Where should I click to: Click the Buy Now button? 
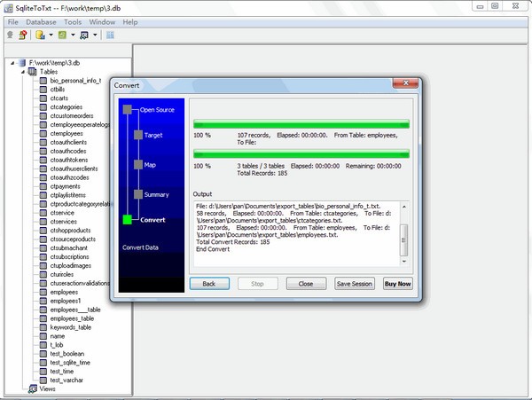[397, 284]
